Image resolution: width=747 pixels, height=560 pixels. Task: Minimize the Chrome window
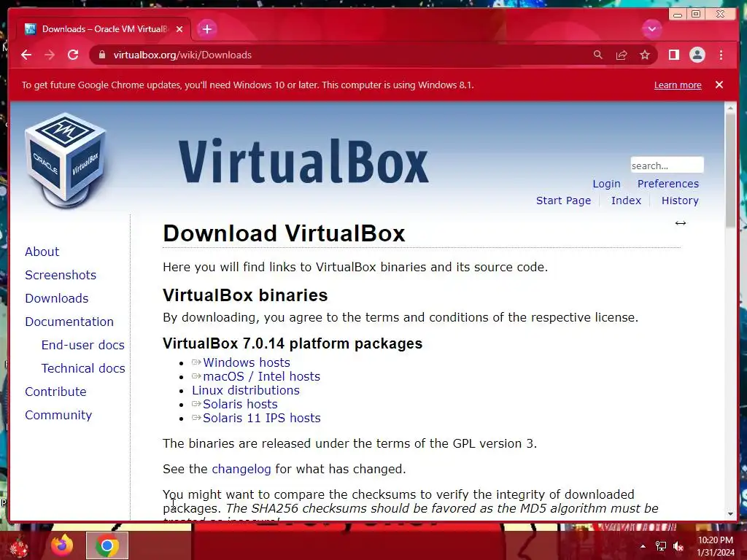(677, 14)
